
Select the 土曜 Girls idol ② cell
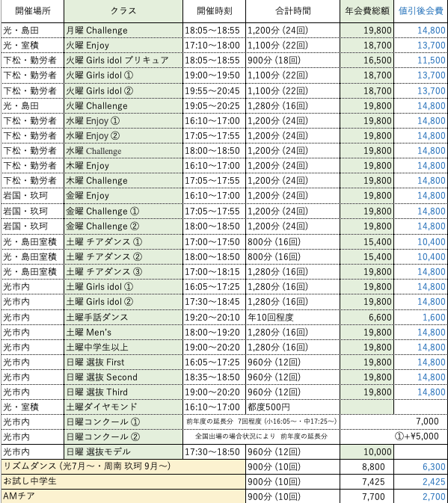[123, 302]
